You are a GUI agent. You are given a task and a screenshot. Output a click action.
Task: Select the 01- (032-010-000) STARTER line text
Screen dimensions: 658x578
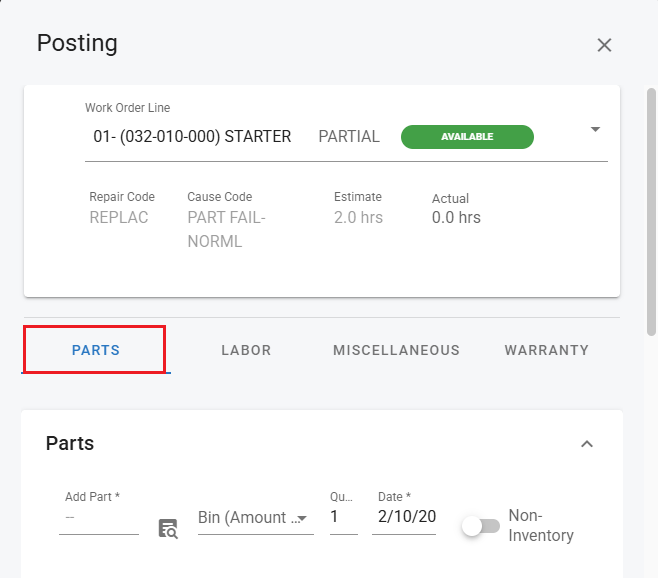coord(192,137)
